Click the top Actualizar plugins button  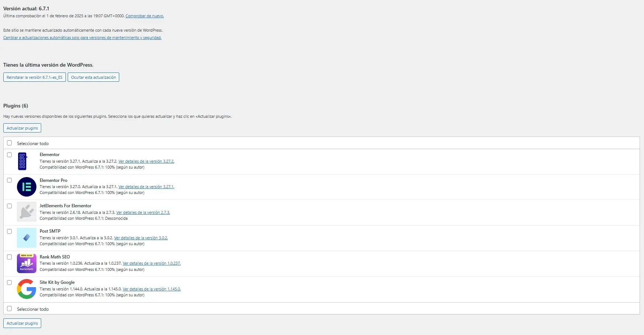point(22,128)
